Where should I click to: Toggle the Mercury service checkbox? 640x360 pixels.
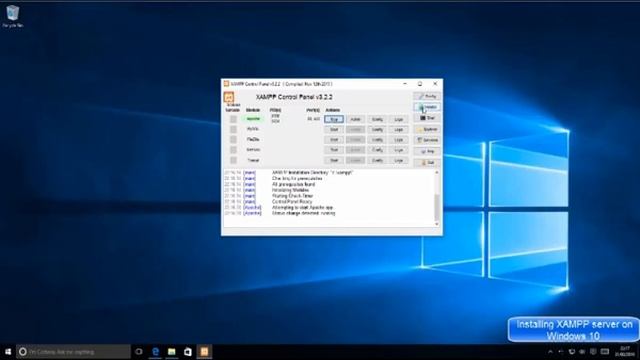tap(233, 150)
